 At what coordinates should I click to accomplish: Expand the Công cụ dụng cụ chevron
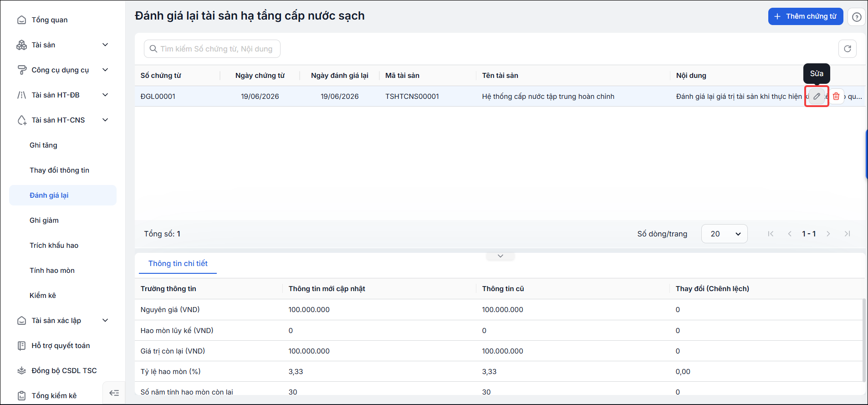point(105,70)
